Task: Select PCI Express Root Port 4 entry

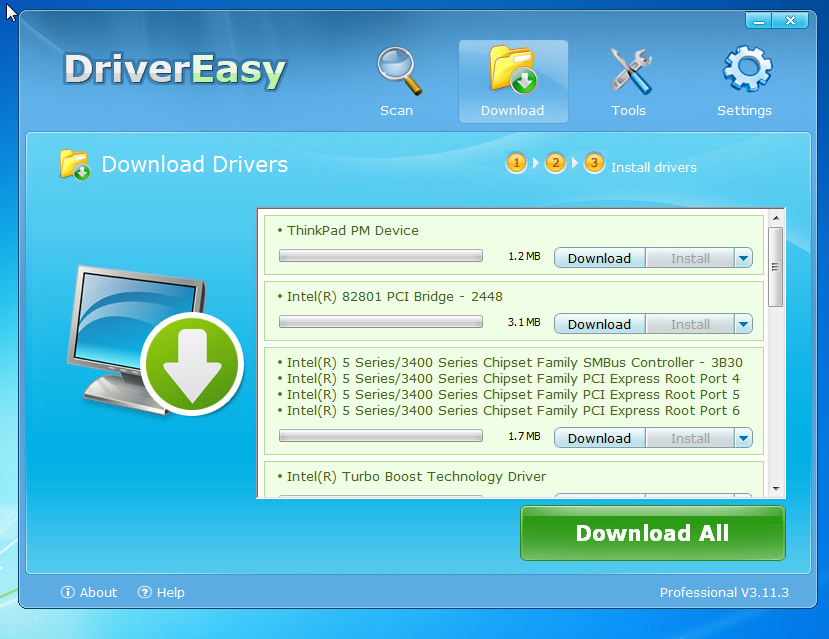Action: point(513,378)
